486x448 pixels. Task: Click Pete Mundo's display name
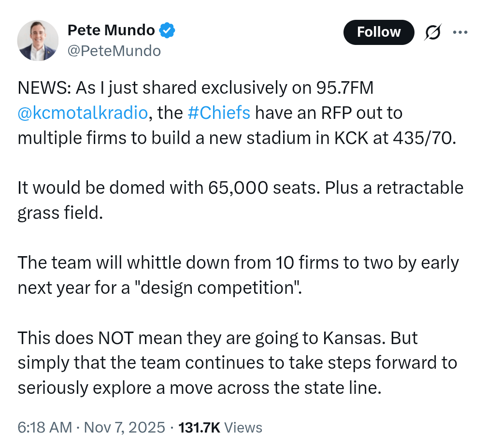(x=110, y=29)
